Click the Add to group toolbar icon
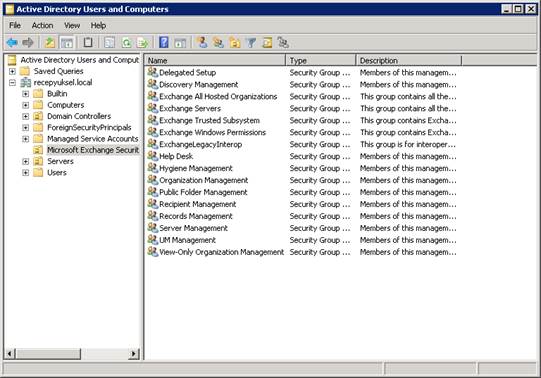 click(x=283, y=42)
